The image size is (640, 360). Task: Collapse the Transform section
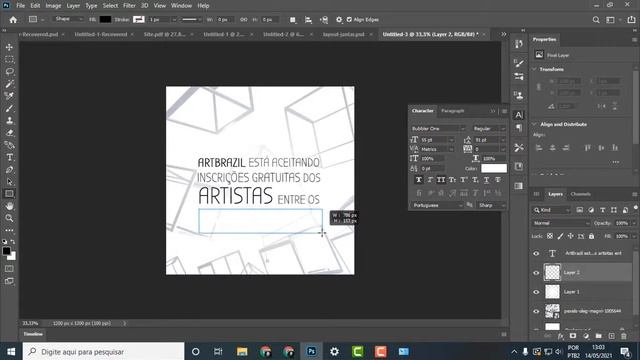point(535,69)
